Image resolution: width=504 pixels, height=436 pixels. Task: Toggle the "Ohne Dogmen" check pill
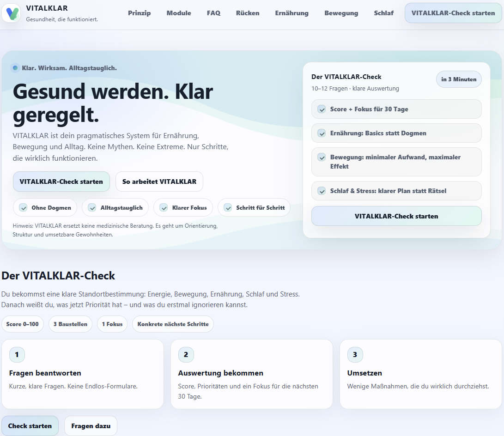45,207
